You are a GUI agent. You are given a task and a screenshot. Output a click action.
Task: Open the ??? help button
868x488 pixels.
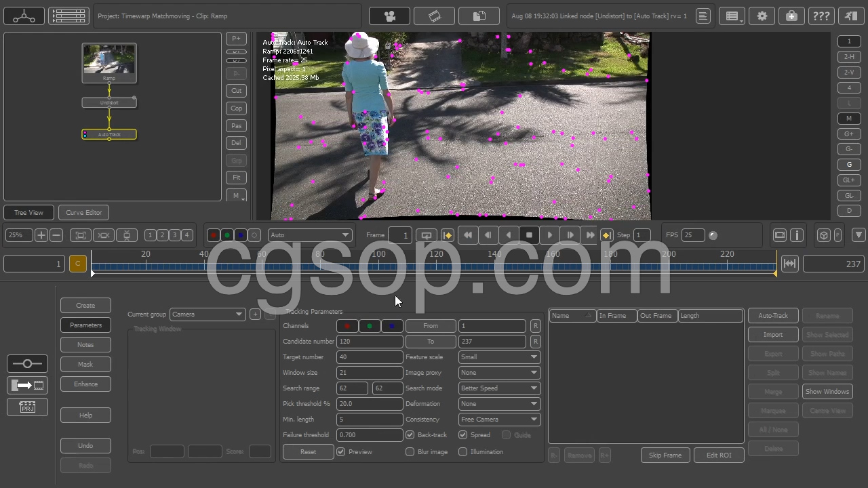[821, 16]
